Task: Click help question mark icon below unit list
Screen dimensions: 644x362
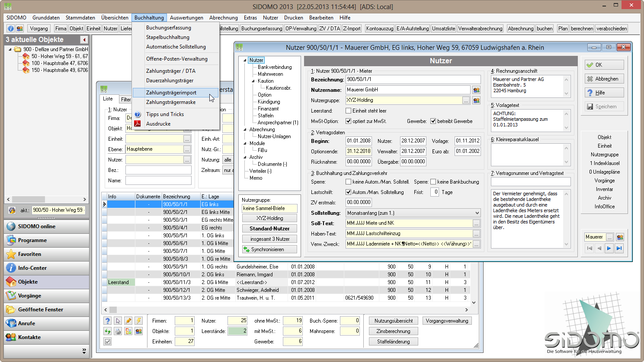Action: 108,321
